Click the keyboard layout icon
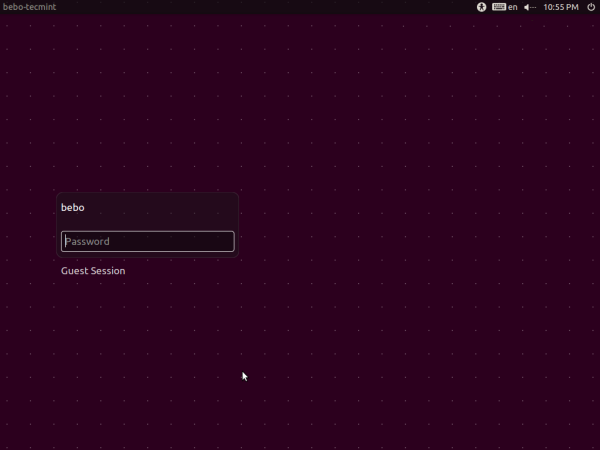The height and width of the screenshot is (450, 600). pos(498,7)
